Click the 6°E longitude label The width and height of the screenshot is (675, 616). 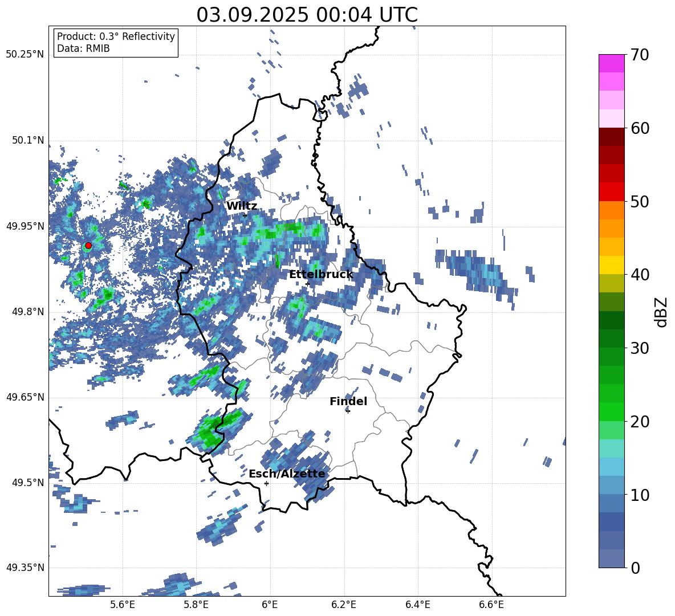[270, 605]
